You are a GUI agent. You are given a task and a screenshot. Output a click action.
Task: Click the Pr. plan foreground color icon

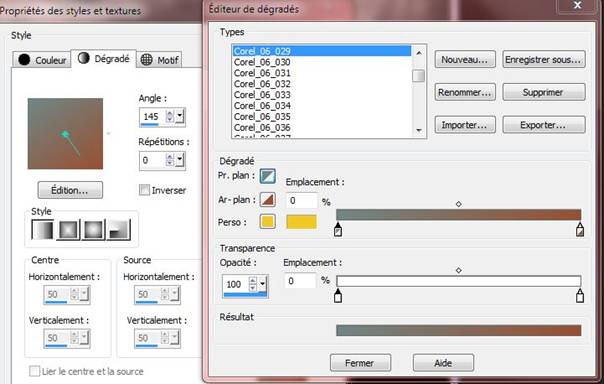click(x=267, y=176)
